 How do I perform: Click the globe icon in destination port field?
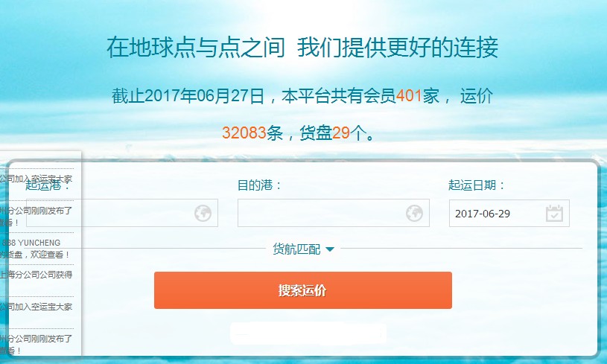pyautogui.click(x=414, y=213)
